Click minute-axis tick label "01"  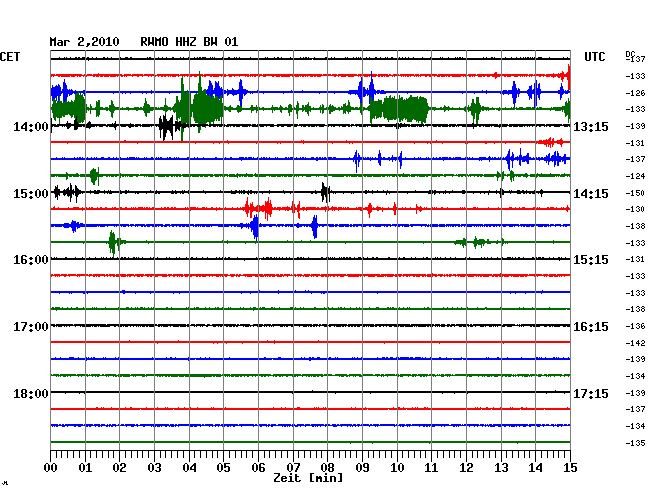85,467
